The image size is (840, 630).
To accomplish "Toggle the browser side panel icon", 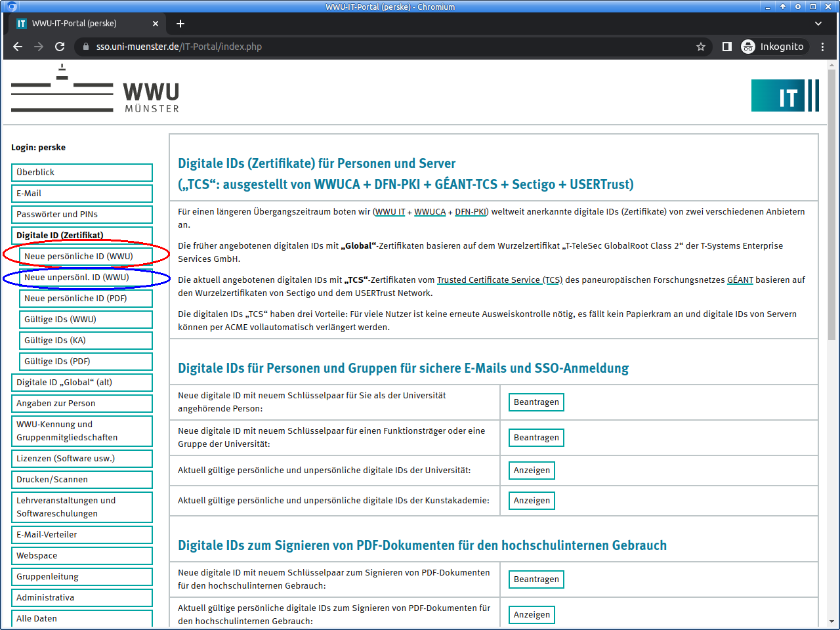I will (726, 47).
